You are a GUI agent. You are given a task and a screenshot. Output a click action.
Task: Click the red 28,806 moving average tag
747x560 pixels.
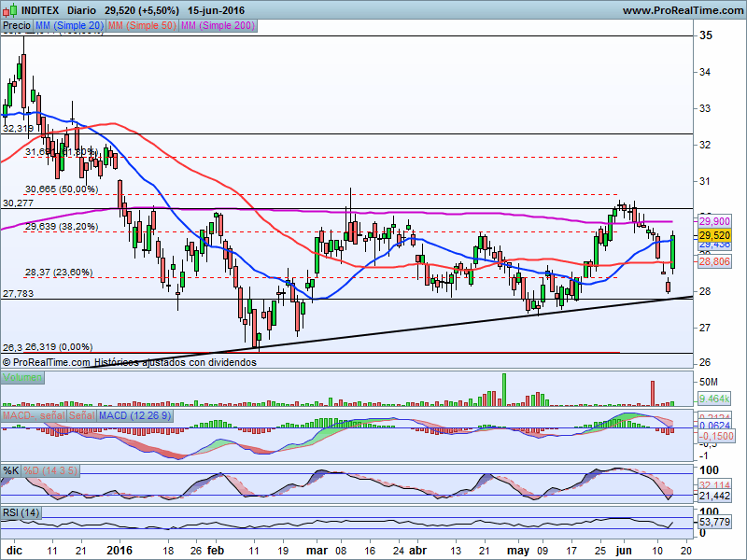click(x=714, y=261)
